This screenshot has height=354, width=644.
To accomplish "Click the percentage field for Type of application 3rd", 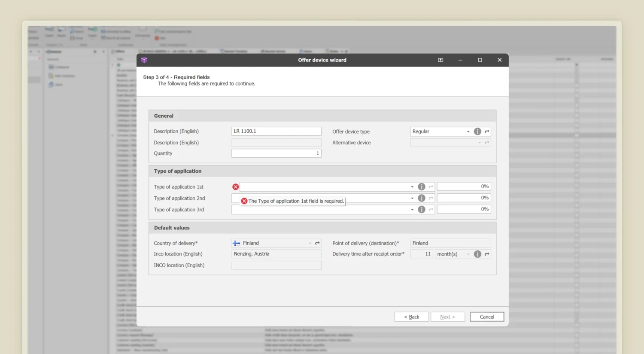I will (x=464, y=209).
